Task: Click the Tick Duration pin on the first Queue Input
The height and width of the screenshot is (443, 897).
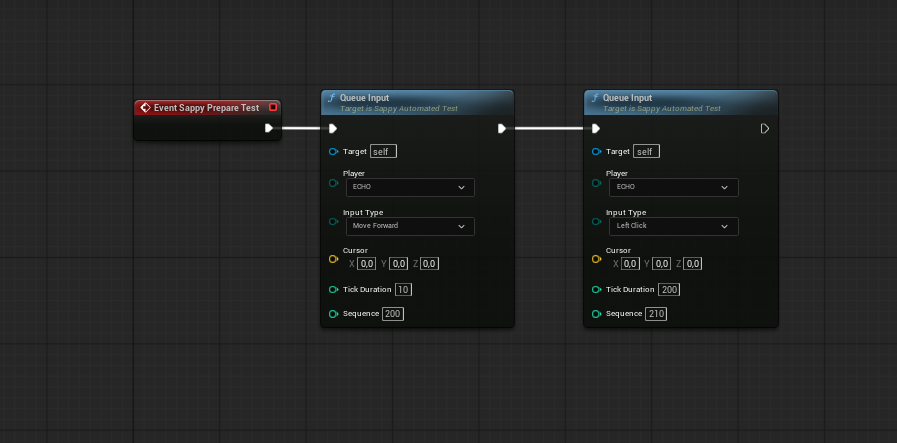Action: tap(333, 290)
